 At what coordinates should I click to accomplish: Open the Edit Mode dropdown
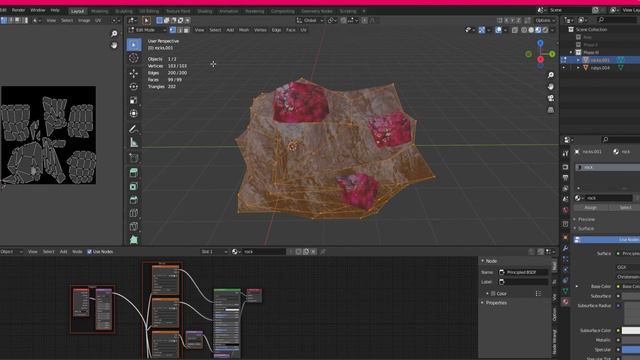[147, 30]
